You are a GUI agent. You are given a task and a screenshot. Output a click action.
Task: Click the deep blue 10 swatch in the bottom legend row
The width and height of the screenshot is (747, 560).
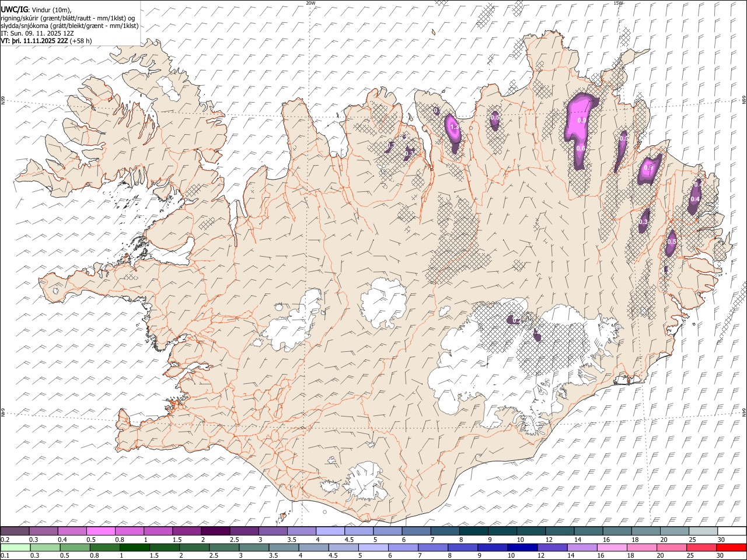click(522, 547)
